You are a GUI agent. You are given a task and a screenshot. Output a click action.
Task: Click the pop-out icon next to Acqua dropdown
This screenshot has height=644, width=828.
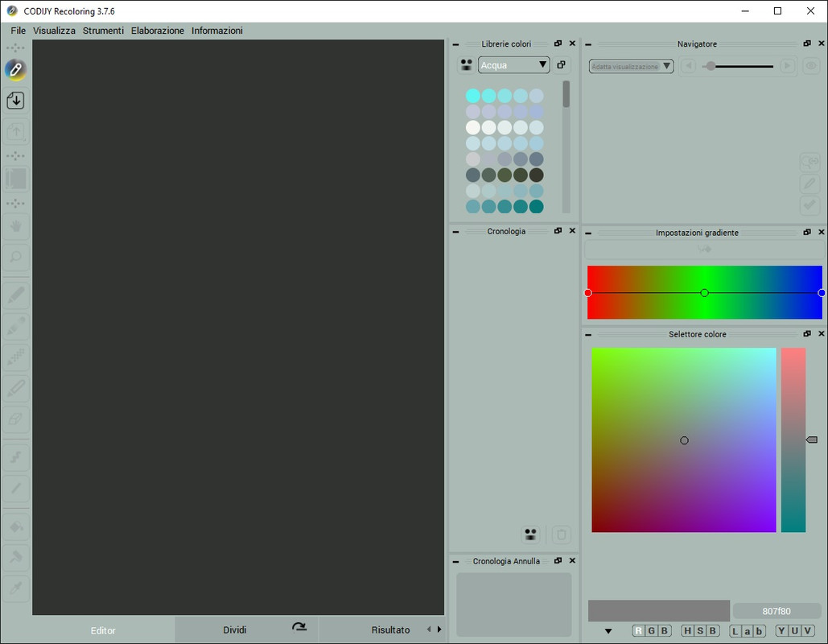[x=562, y=64]
